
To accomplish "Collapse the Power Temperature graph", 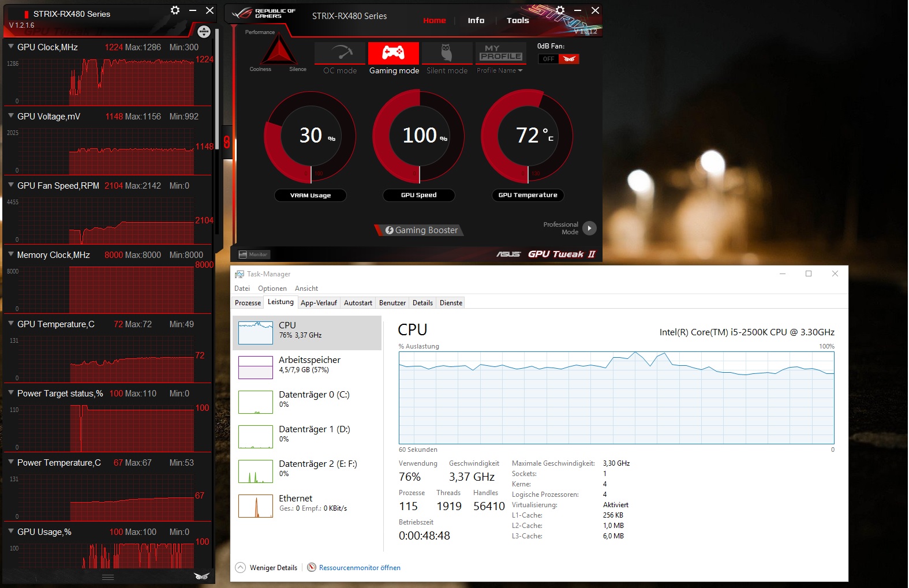I will pos(11,462).
